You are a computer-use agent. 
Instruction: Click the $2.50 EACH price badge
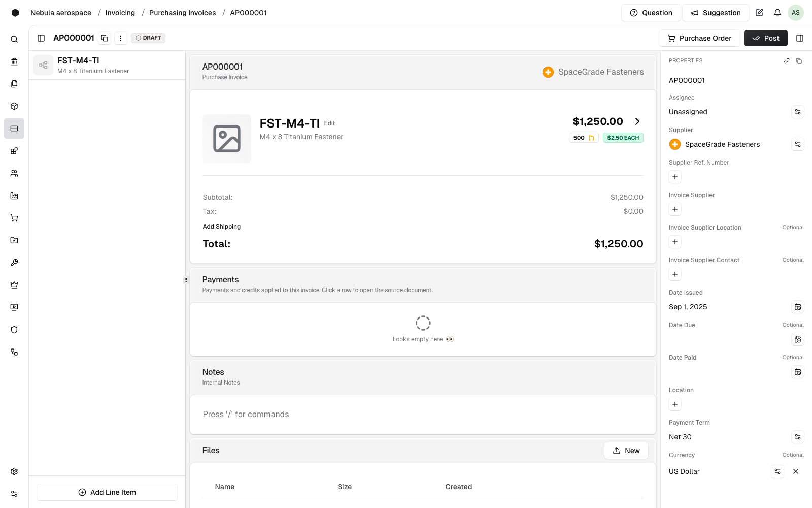[x=623, y=138]
